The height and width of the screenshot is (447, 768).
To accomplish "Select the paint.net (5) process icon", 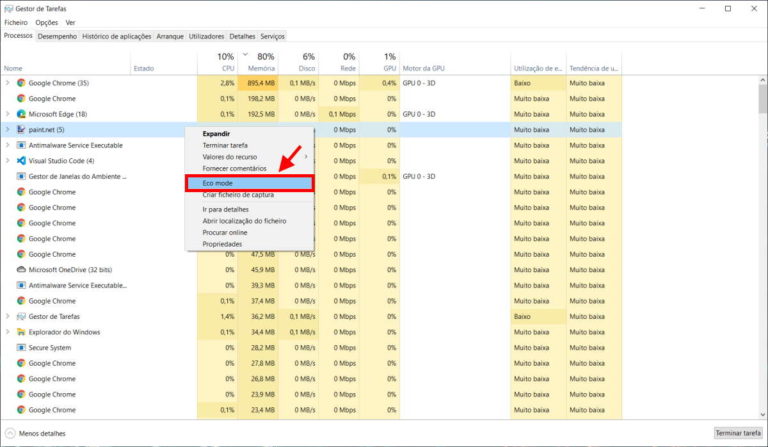I will click(x=21, y=130).
